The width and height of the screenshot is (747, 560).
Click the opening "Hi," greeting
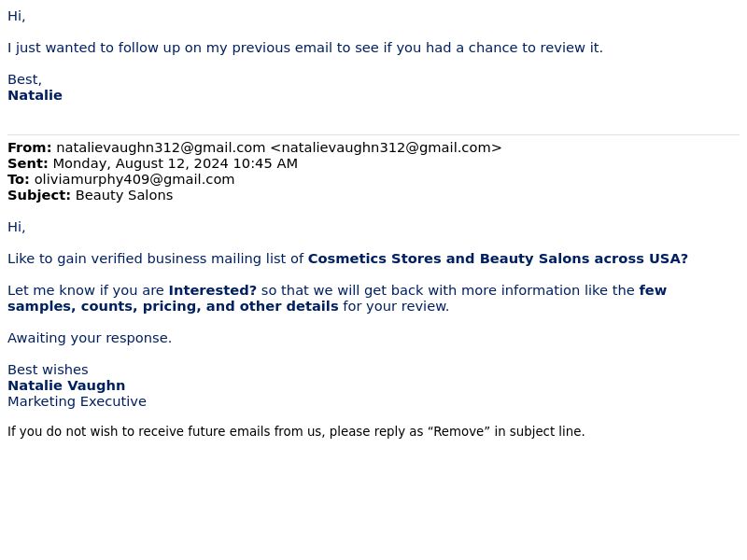tap(16, 16)
